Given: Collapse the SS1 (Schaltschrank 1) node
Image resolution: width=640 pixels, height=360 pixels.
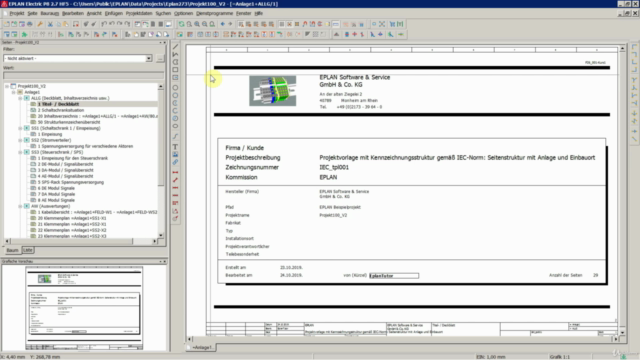Looking at the screenshot, I should click(x=20, y=128).
